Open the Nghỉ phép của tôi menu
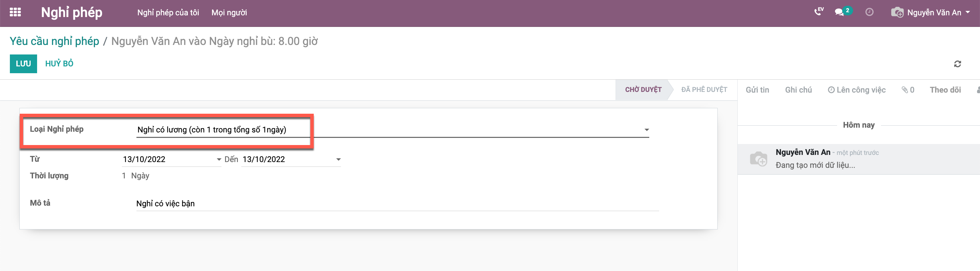980x271 pixels. pos(168,13)
